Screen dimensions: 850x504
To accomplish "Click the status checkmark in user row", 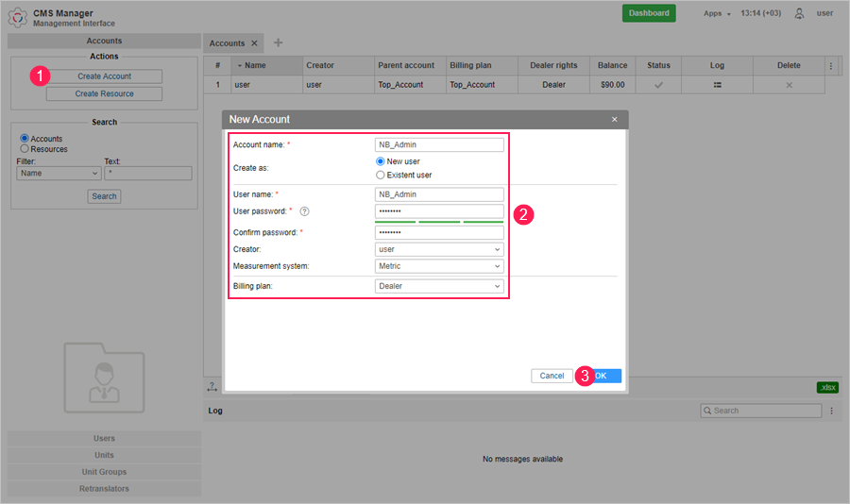I will click(x=658, y=85).
